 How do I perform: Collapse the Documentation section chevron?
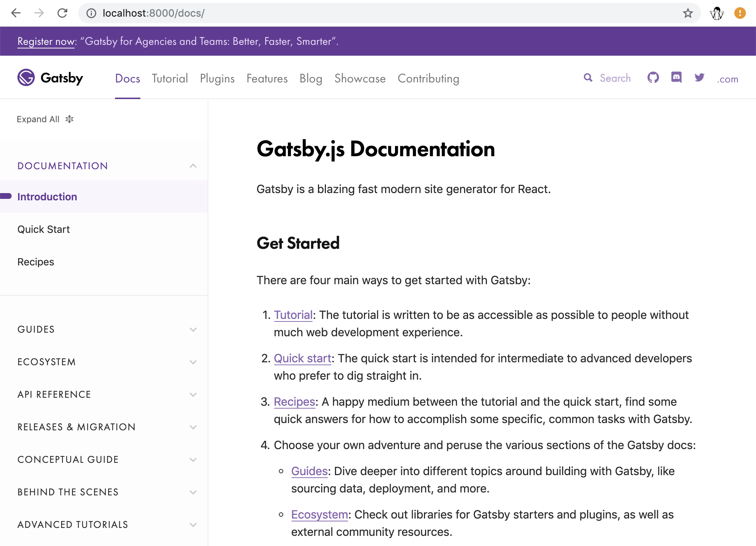coord(193,166)
